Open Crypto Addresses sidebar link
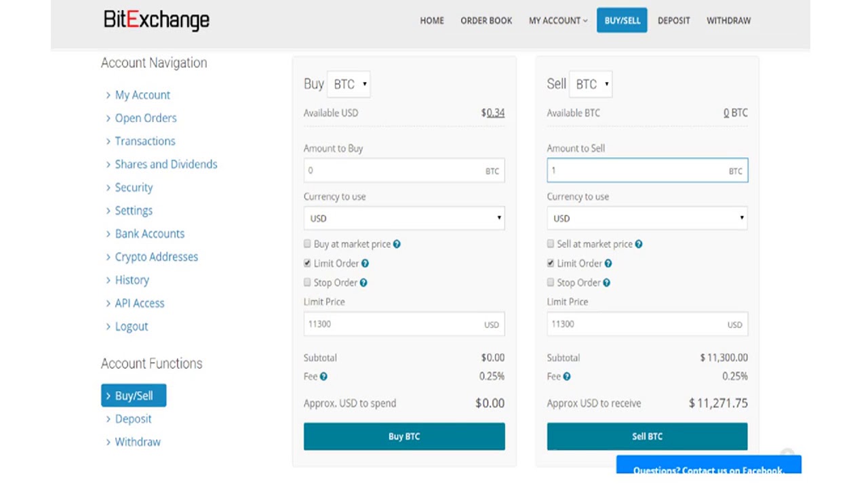Screen dimensions: 868x488 click(x=156, y=257)
